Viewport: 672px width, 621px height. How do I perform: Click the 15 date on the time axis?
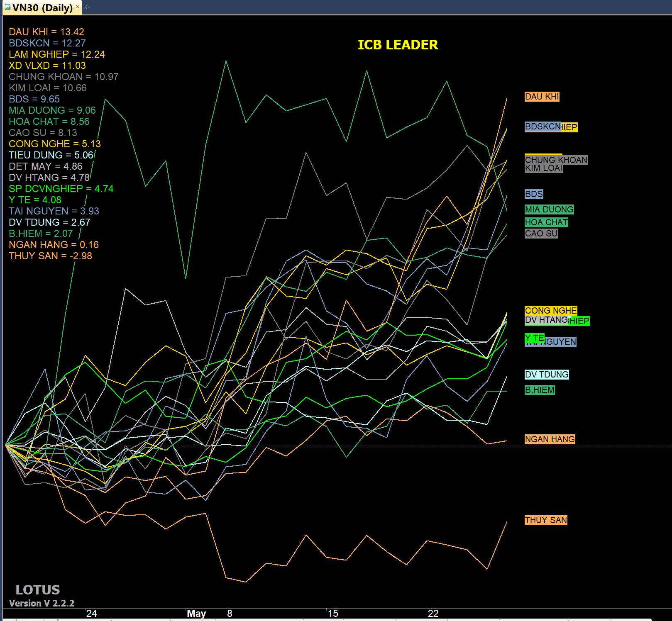pyautogui.click(x=333, y=614)
